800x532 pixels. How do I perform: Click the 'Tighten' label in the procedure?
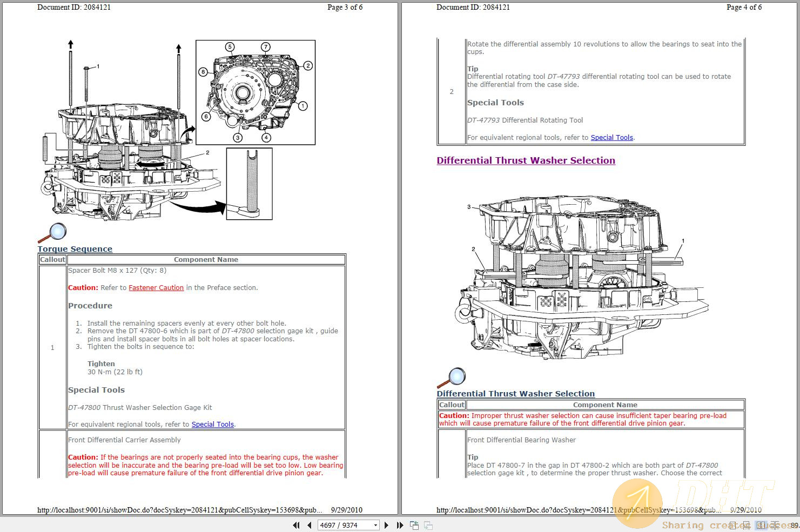(x=101, y=364)
